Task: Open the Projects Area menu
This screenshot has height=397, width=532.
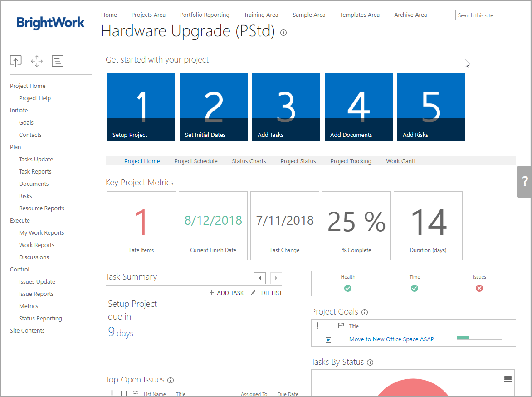Action: pos(148,15)
